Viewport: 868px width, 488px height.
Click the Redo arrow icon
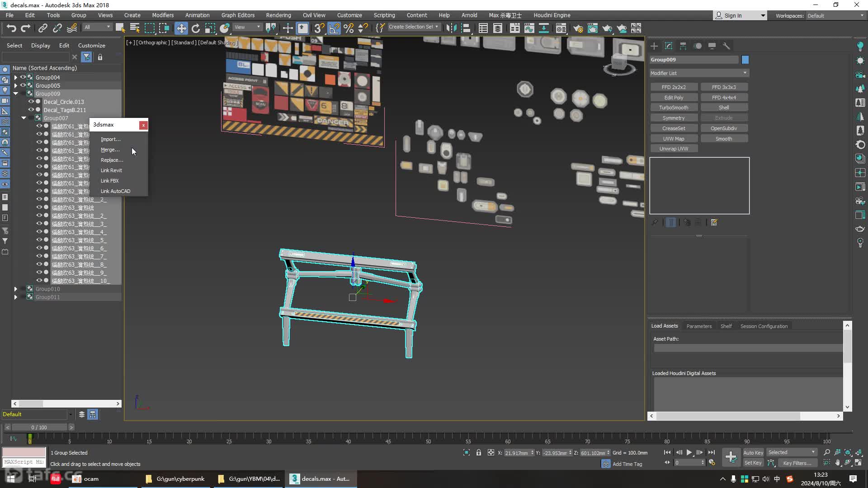tap(26, 28)
